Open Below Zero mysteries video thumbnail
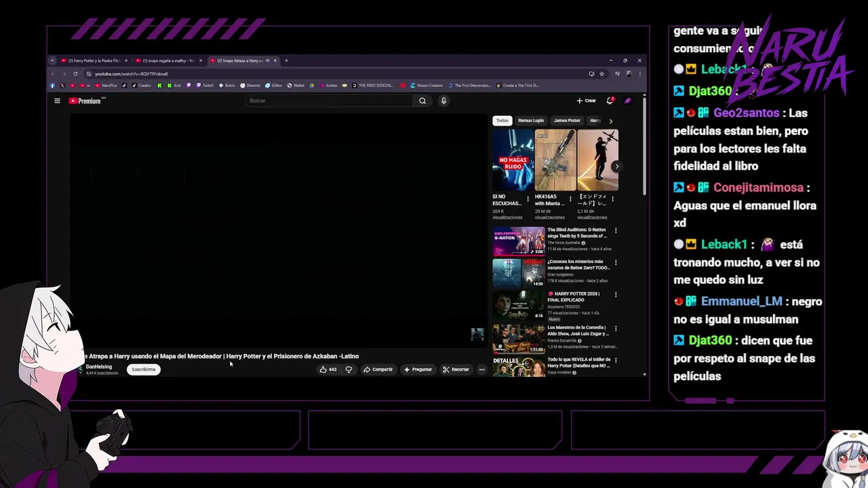Image resolution: width=868 pixels, height=488 pixels. (519, 273)
